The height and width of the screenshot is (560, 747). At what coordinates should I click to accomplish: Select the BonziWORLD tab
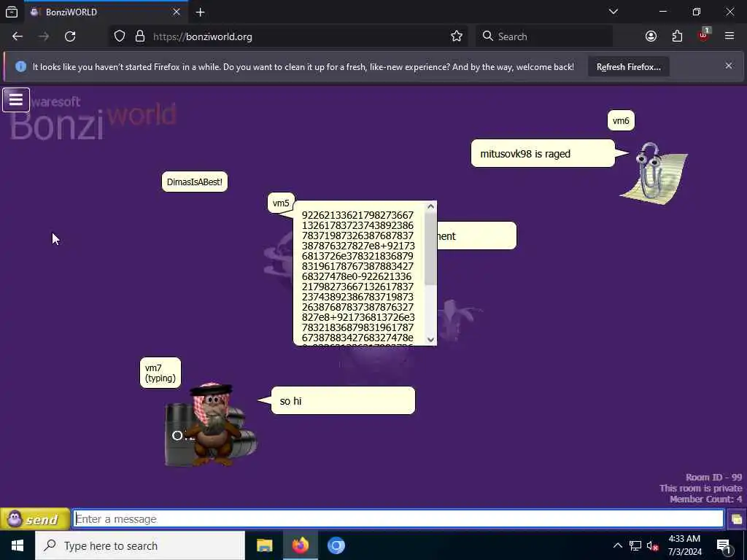tap(105, 12)
